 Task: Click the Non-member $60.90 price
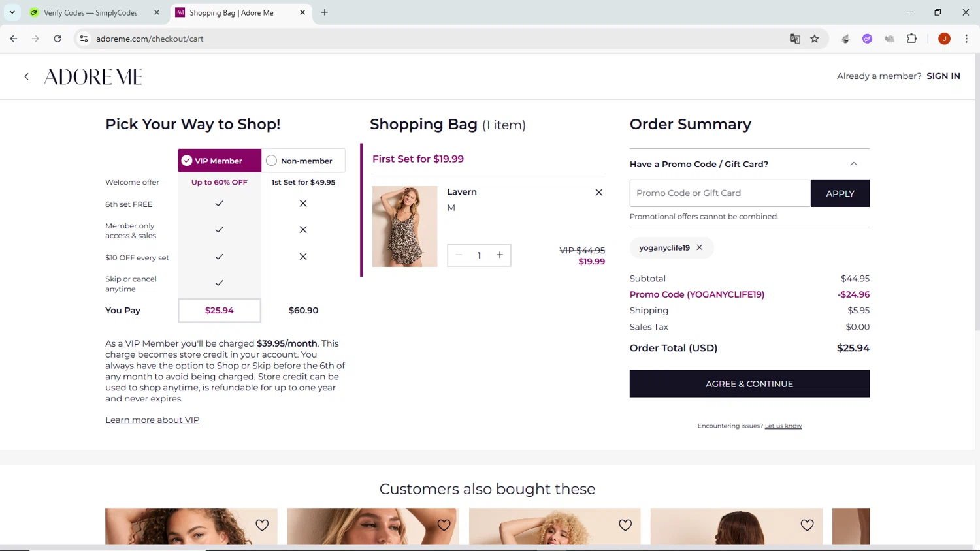[x=303, y=311]
